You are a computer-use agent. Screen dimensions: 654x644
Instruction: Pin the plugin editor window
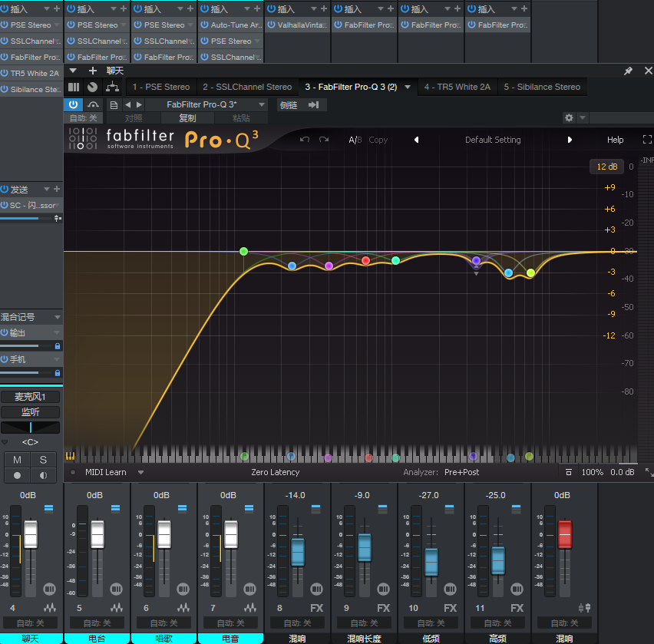pyautogui.click(x=628, y=71)
